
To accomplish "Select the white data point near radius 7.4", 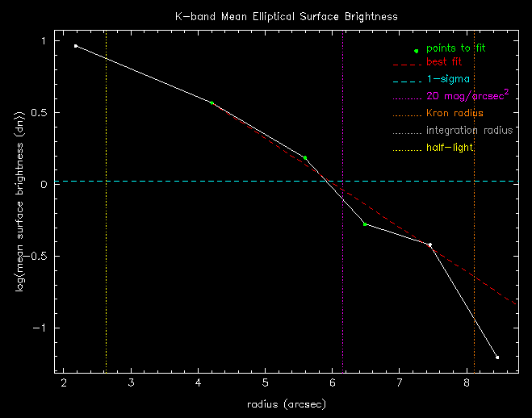I will click(430, 245).
